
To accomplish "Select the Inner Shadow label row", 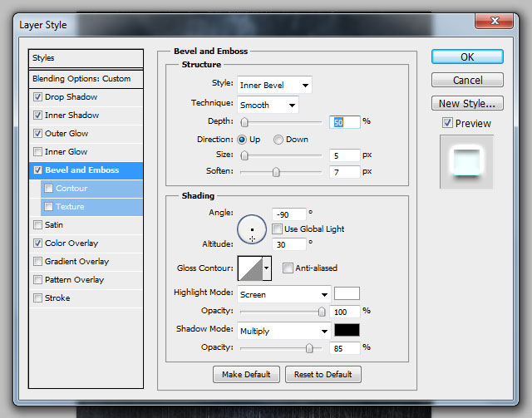I will (86, 116).
